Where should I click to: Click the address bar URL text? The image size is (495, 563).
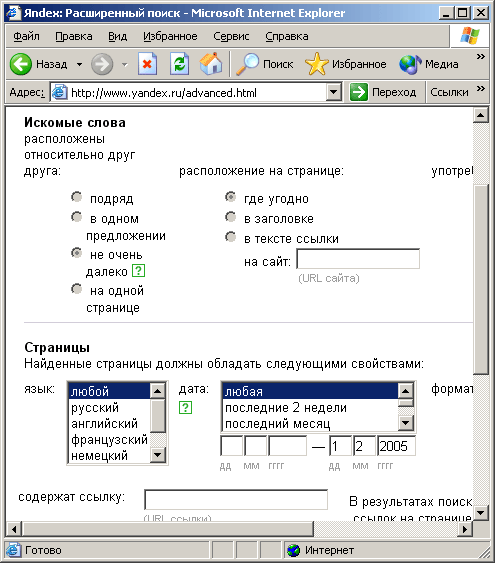pos(164,93)
